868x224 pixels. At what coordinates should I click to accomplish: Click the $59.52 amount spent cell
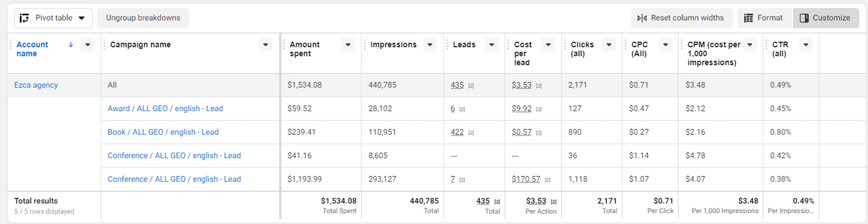[321, 108]
